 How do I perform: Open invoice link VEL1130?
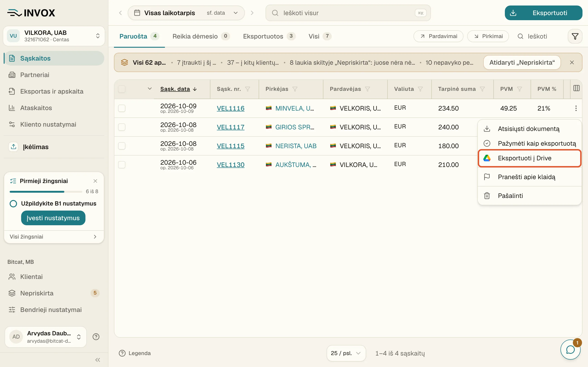(x=230, y=164)
